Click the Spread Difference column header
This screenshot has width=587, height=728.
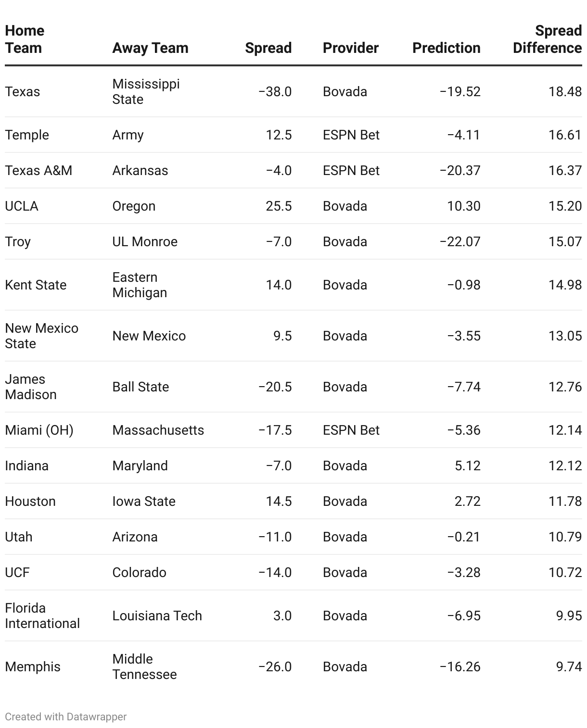pos(547,39)
